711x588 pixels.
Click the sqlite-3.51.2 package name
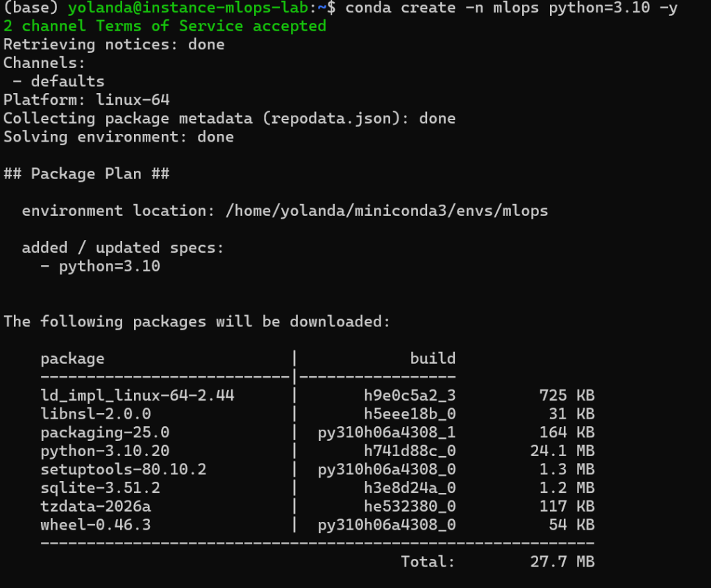[100, 487]
